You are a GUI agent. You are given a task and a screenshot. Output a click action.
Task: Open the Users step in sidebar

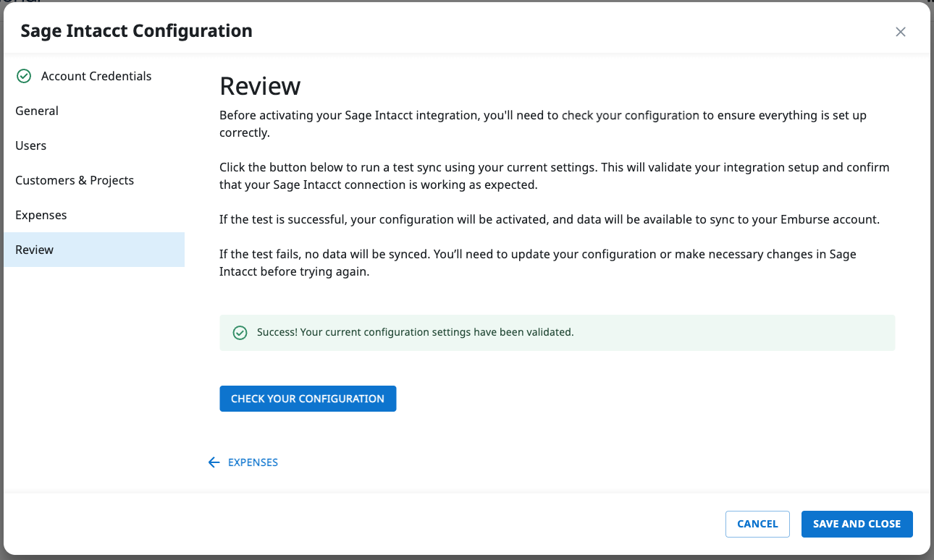pos(94,145)
